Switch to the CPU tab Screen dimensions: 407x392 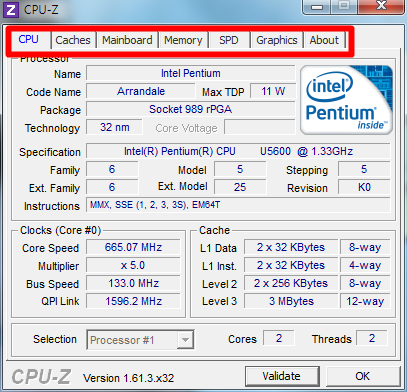(x=29, y=39)
